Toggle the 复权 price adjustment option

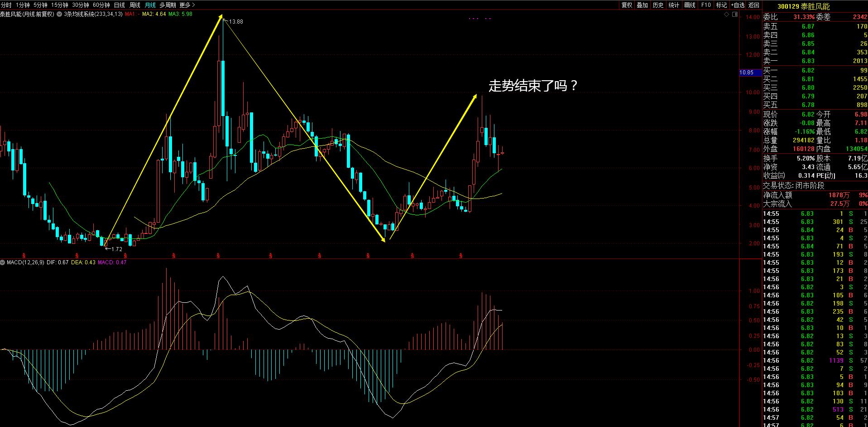(627, 5)
